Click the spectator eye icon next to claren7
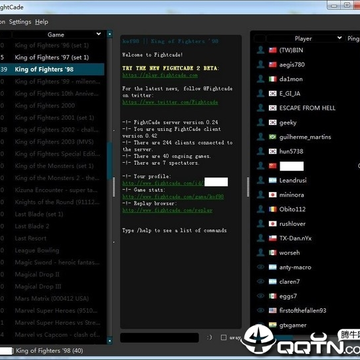The width and height of the screenshot is (360, 360). tap(261, 282)
